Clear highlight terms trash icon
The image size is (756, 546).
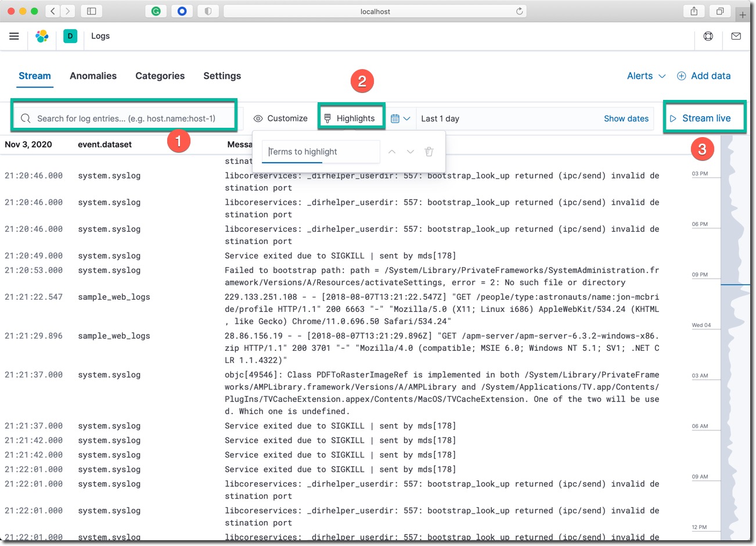point(429,152)
